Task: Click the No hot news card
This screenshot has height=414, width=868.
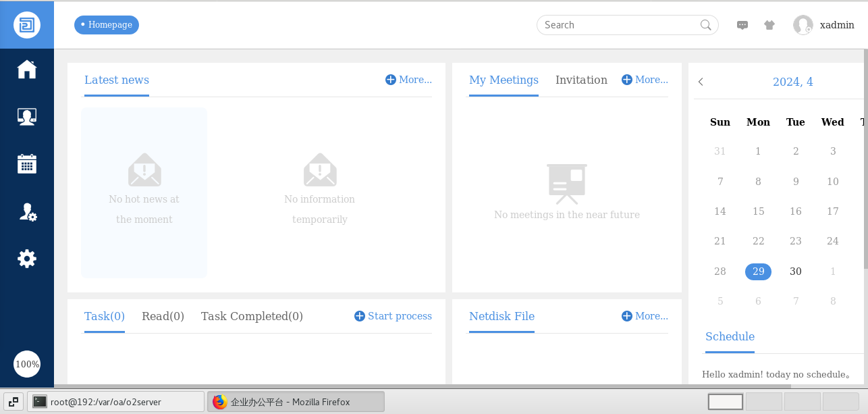Action: click(144, 192)
